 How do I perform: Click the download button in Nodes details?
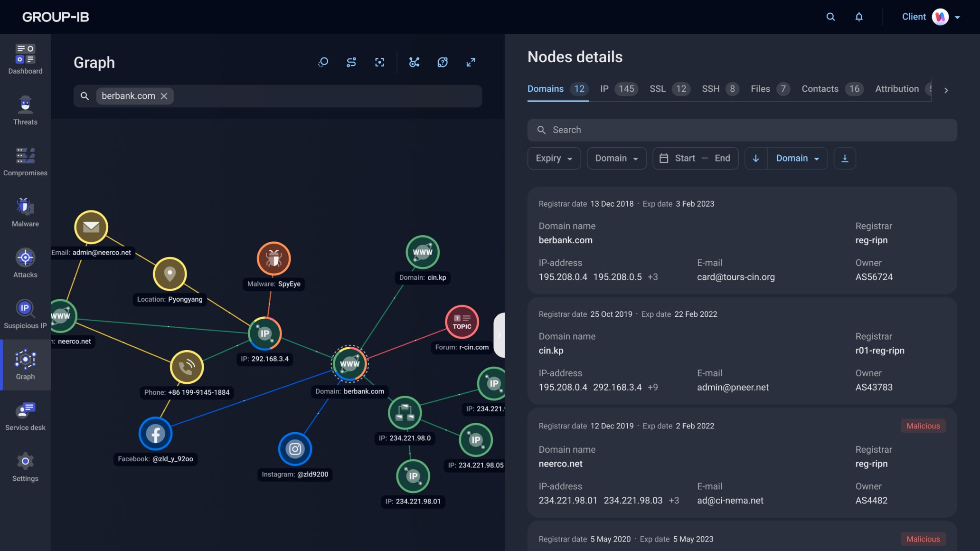[x=844, y=158]
